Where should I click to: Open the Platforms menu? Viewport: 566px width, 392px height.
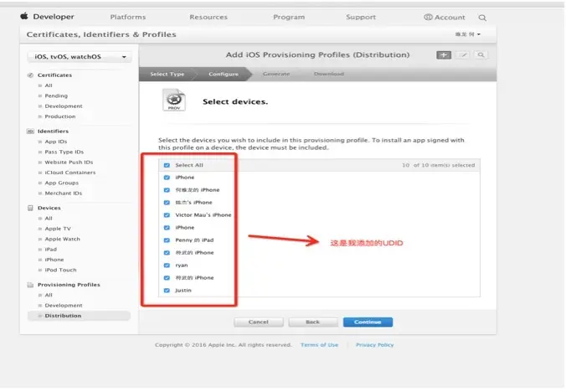[128, 17]
